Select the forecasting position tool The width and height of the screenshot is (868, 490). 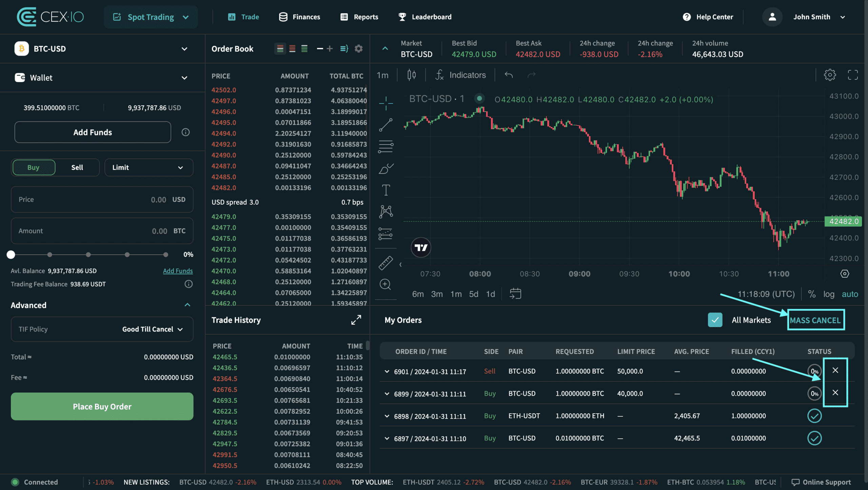point(386,233)
